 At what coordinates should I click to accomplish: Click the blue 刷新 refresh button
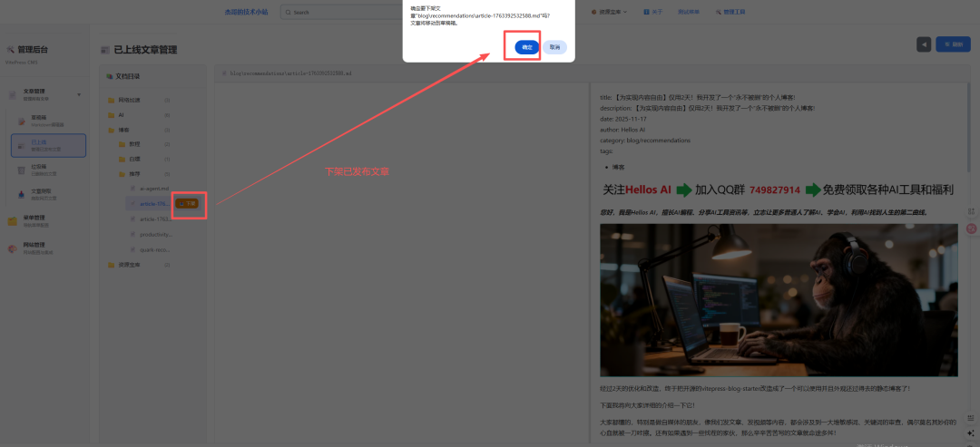[952, 44]
